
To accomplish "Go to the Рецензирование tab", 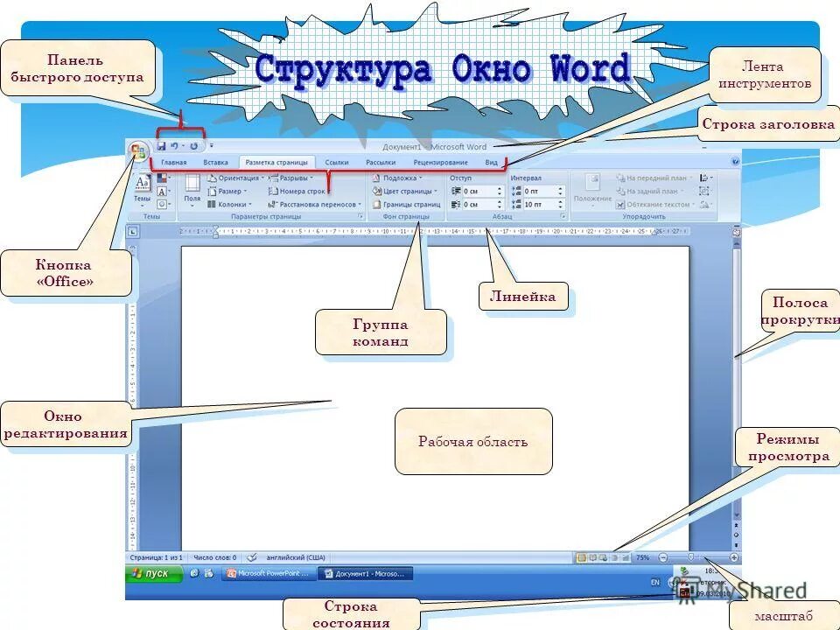I will [440, 163].
